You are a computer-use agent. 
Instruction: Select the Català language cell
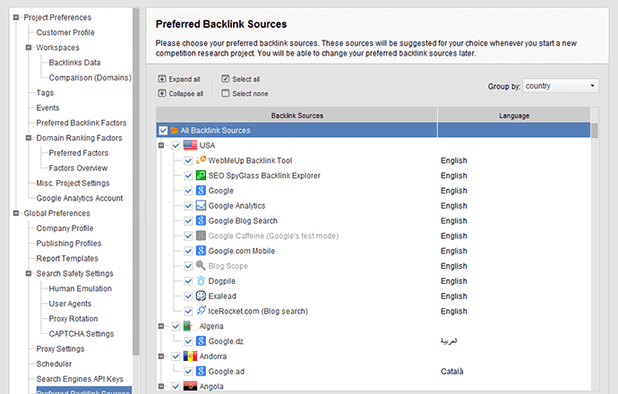point(452,371)
